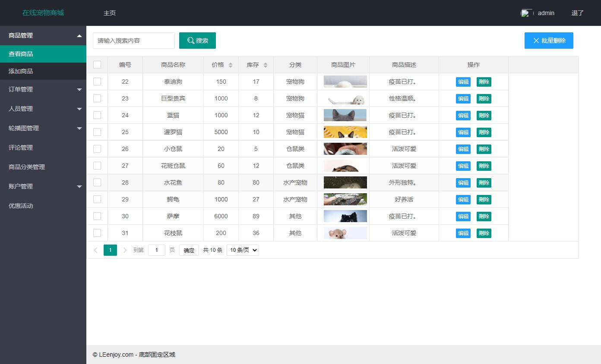Open 商品分类管理 from the sidebar

43,167
